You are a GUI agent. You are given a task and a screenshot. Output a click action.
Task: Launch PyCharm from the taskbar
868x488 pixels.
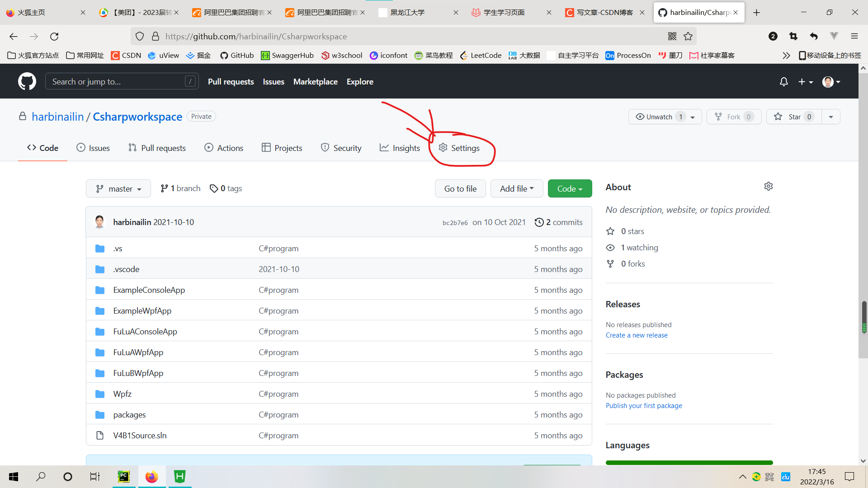tap(123, 476)
